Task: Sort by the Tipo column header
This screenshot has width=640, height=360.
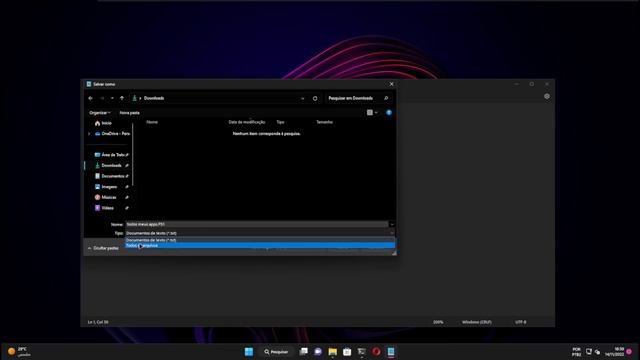Action: (280, 122)
